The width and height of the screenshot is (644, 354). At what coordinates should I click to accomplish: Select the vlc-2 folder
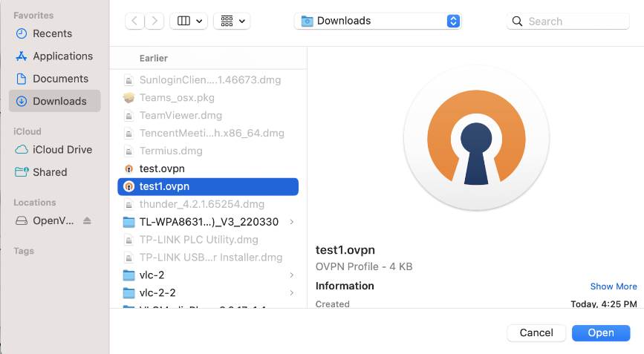[208, 275]
